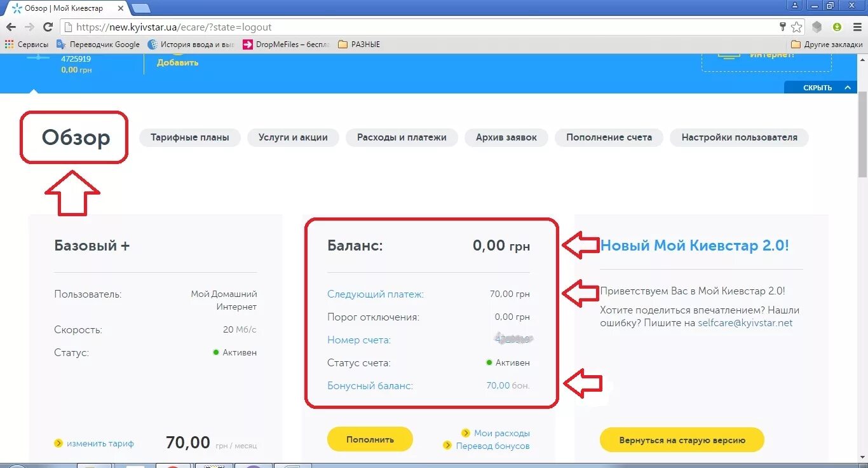868x468 pixels.
Task: Bookmark this page with the star icon
Action: [x=796, y=27]
